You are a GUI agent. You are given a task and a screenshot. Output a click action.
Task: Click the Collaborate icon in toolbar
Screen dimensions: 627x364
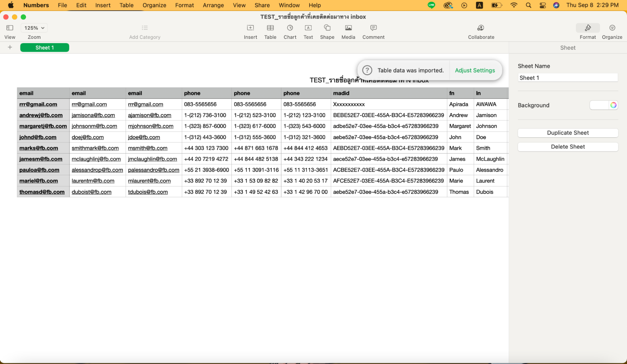480,27
